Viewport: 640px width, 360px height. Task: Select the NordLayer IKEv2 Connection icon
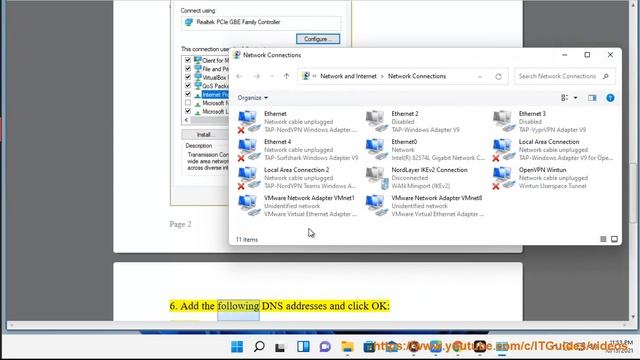coord(376,178)
